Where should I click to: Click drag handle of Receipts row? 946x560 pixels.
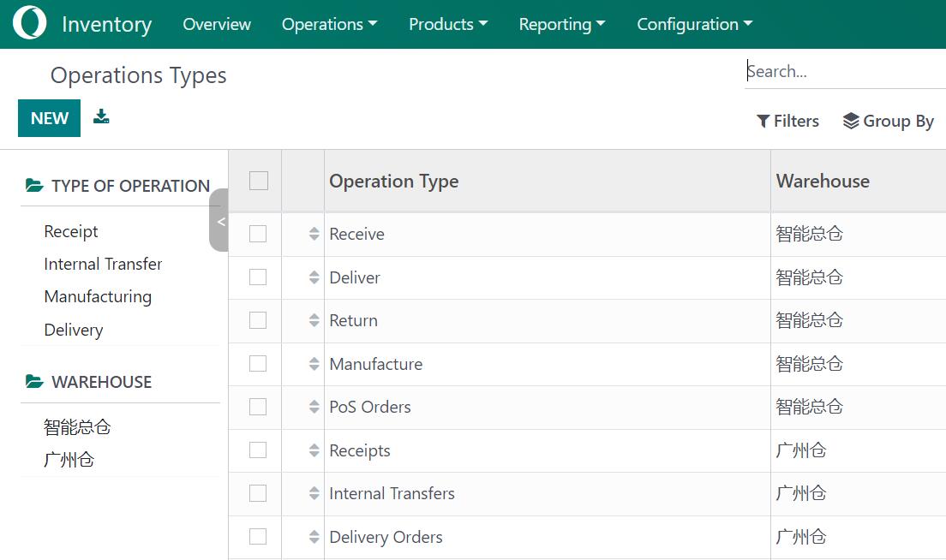tap(314, 450)
